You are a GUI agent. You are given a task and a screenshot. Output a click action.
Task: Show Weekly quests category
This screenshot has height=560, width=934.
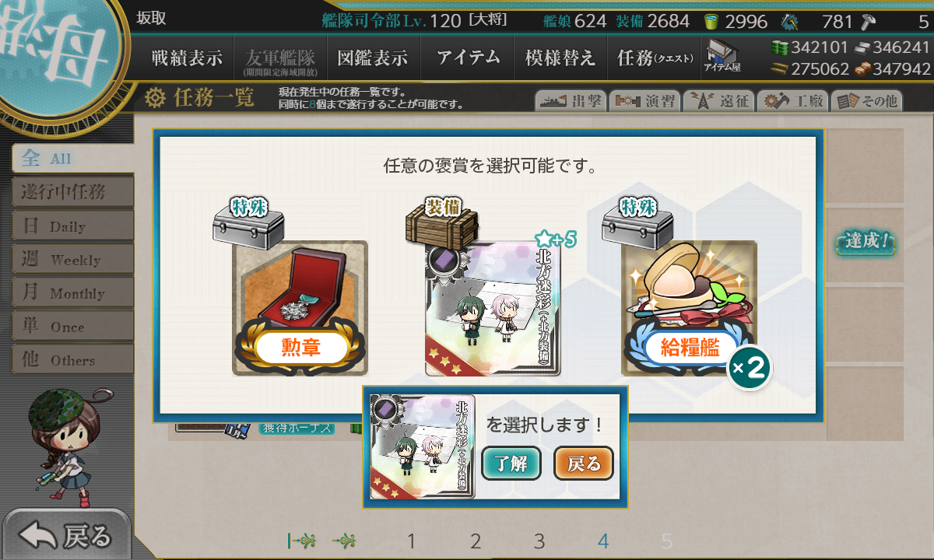pyautogui.click(x=72, y=260)
